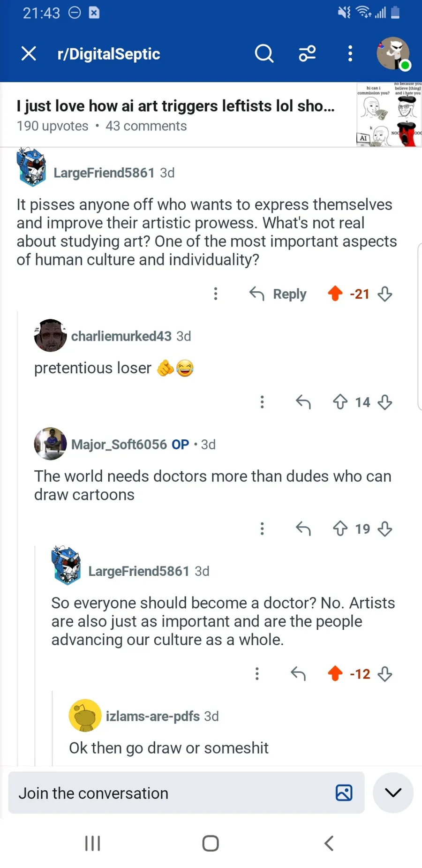Image resolution: width=422 pixels, height=868 pixels.
Task: Tap the down chevron next to comment box
Action: coord(393,793)
